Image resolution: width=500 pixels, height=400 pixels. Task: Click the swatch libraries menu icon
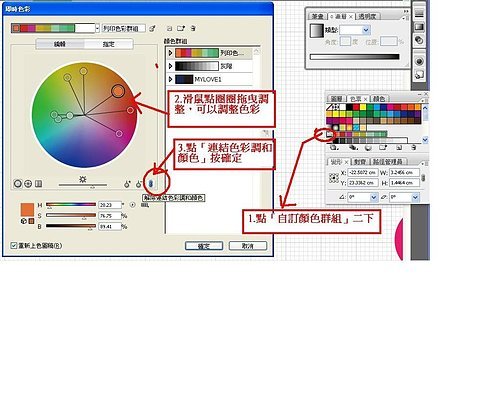pyautogui.click(x=334, y=147)
